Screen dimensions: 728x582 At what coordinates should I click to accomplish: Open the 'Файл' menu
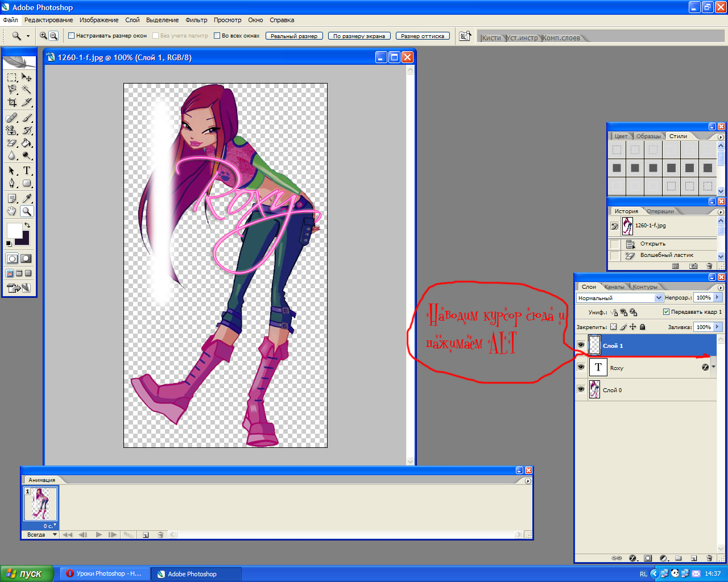10,20
